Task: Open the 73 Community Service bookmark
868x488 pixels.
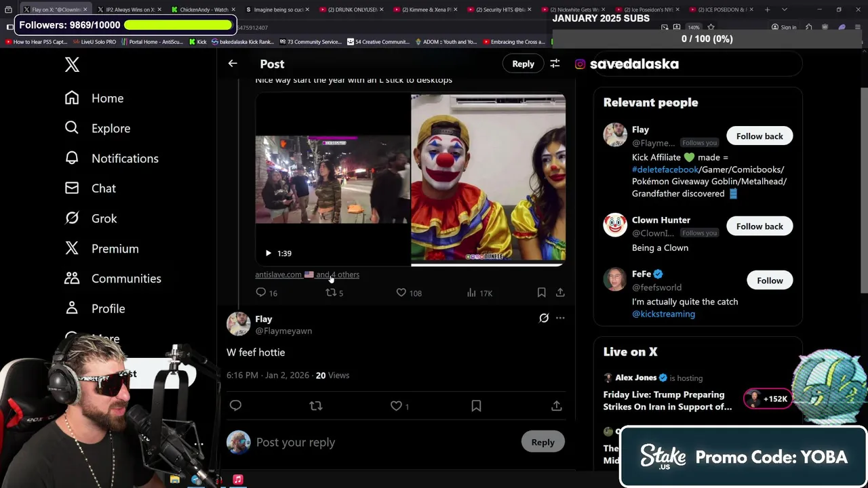Action: pos(309,42)
